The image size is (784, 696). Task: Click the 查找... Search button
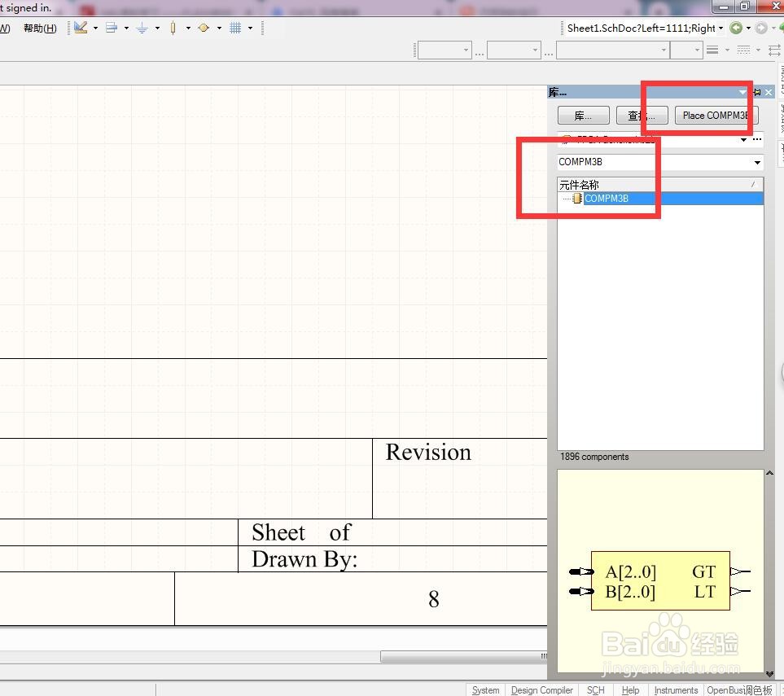pyautogui.click(x=642, y=116)
